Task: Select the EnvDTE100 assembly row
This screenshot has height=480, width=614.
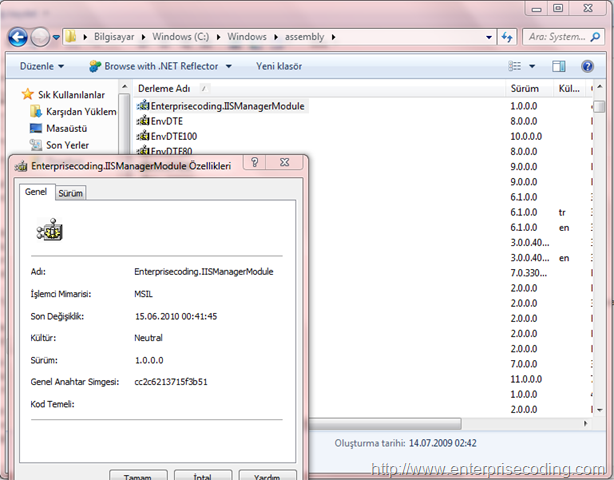Action: click(174, 136)
